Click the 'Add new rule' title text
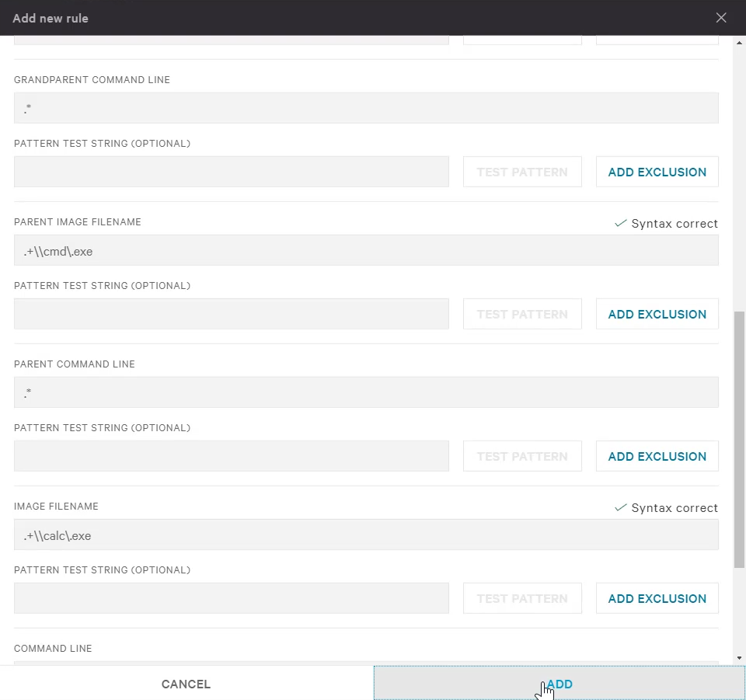Viewport: 746px width, 700px height. [51, 18]
